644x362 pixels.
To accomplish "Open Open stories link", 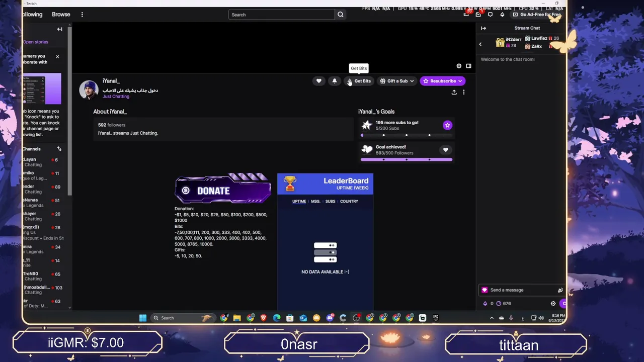I will [35, 42].
